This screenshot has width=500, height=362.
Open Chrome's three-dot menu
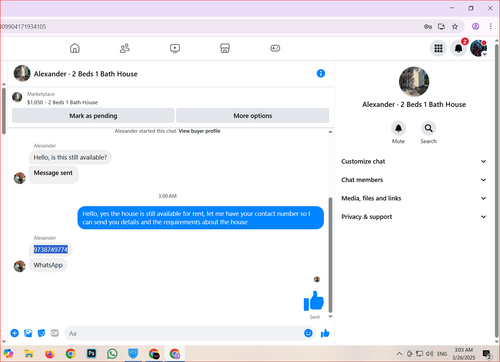(491, 26)
